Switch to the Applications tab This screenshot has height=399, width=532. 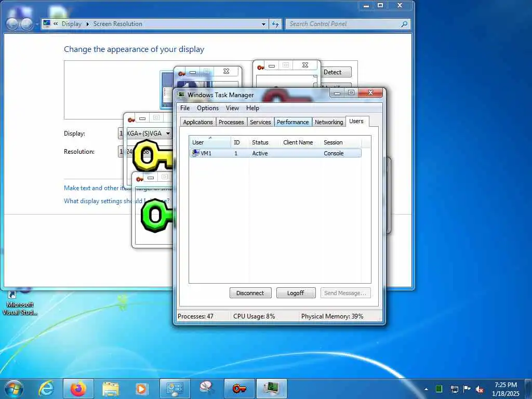(x=198, y=122)
